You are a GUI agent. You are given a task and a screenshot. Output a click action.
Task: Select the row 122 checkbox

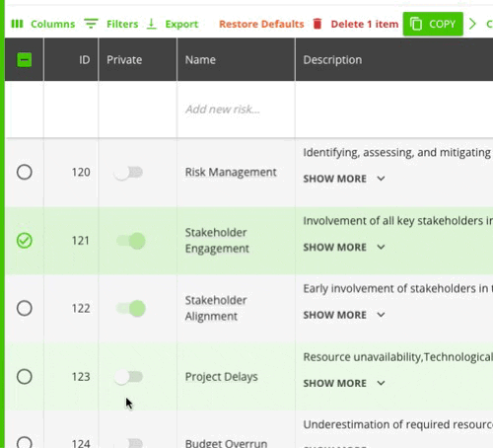pos(25,308)
